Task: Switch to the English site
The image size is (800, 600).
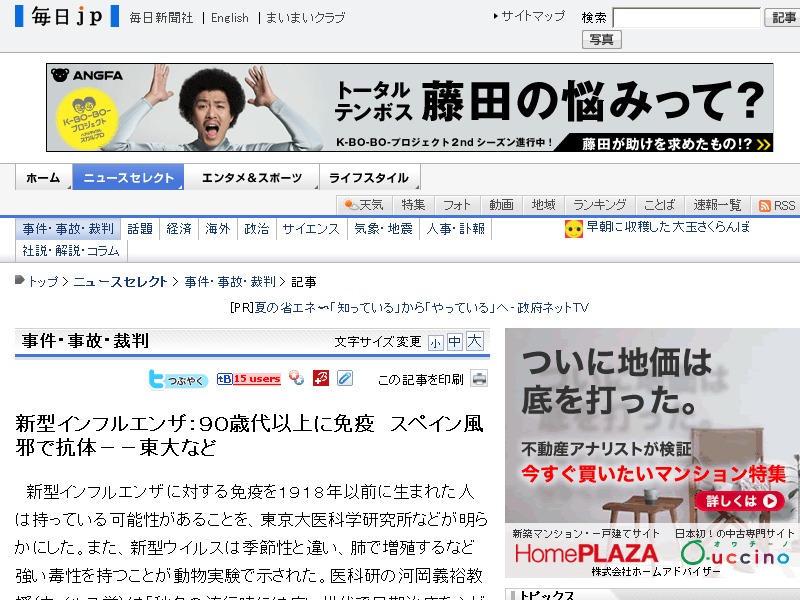Action: [230, 18]
